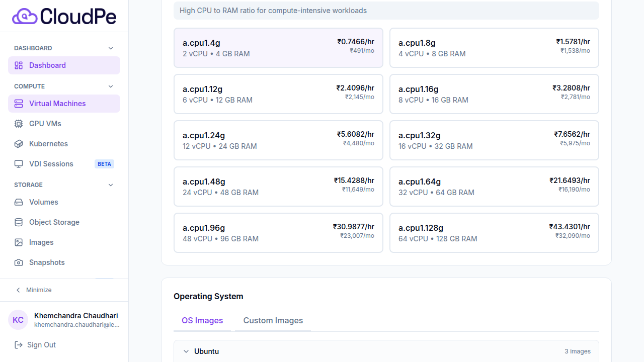Click the Minimize left-chevron icon
644x362 pixels.
(19, 290)
